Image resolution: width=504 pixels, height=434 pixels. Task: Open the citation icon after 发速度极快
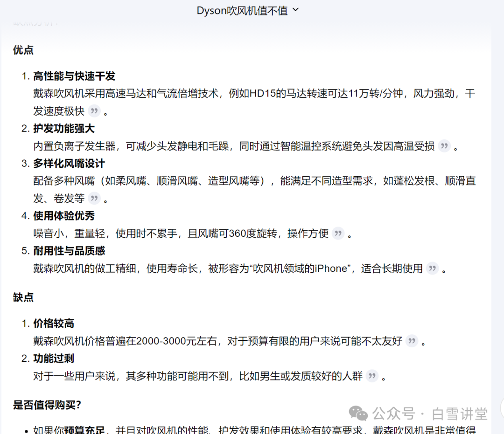point(94,111)
